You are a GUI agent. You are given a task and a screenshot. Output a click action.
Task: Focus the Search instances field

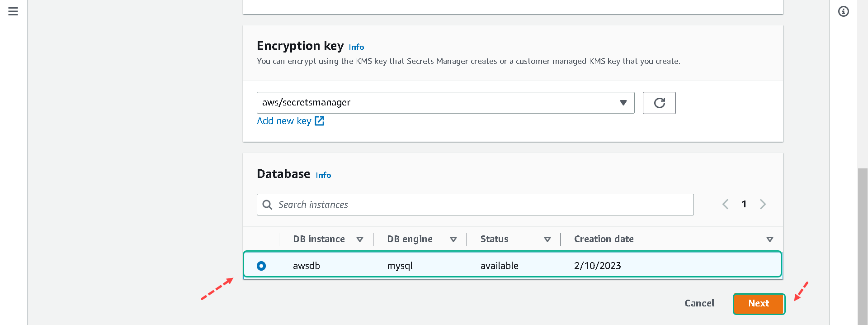(x=475, y=205)
